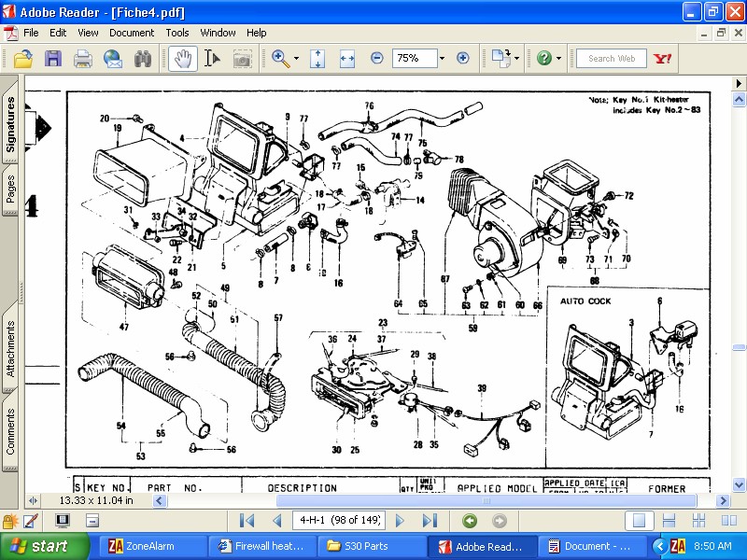Switch to Single Page layout
Image resolution: width=747 pixels, height=560 pixels.
pyautogui.click(x=639, y=521)
